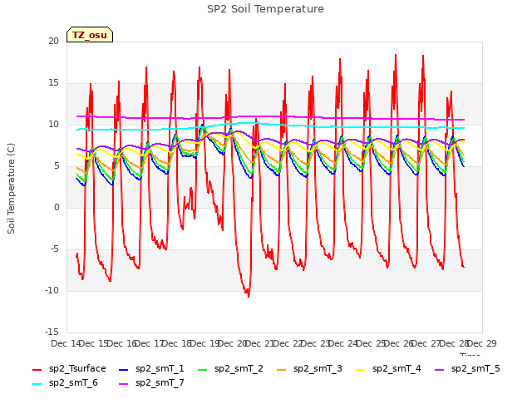Click the y-axis tick label -15
This screenshot has height=399, width=532.
click(52, 332)
